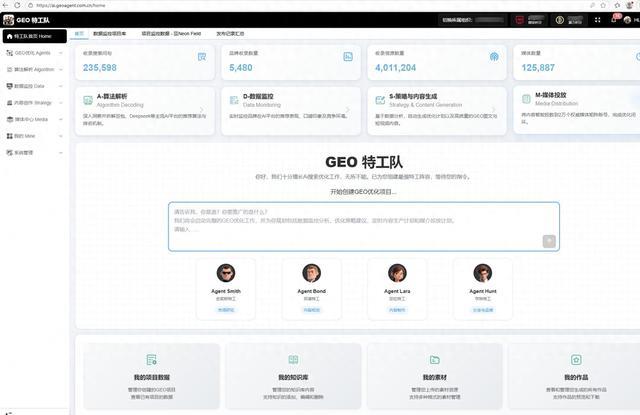Image resolution: width=640 pixels, height=415 pixels.
Task: Click the Media Distribution card icon
Action: point(526,99)
